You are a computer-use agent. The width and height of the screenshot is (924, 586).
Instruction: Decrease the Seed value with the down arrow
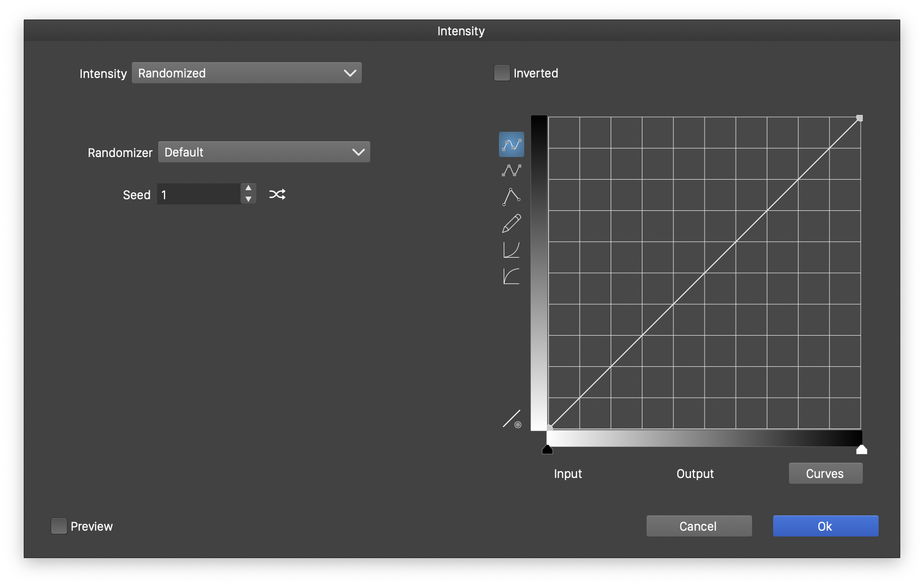pos(248,200)
